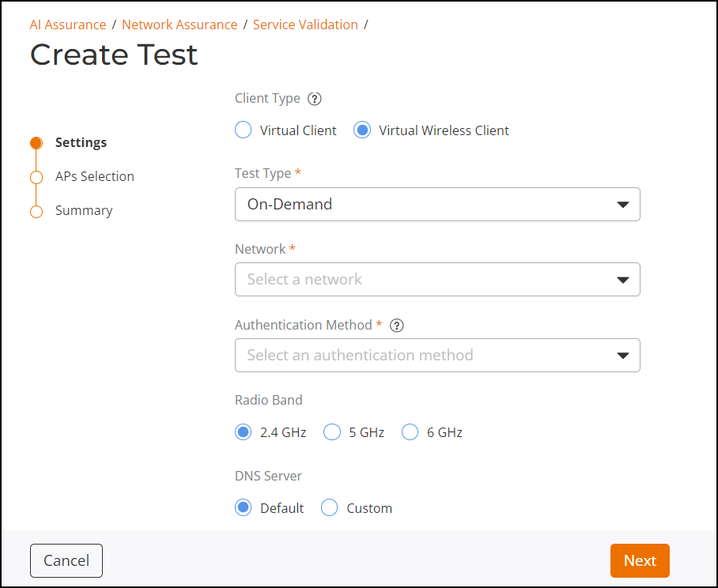Expand the Network selection dropdown

coord(437,280)
